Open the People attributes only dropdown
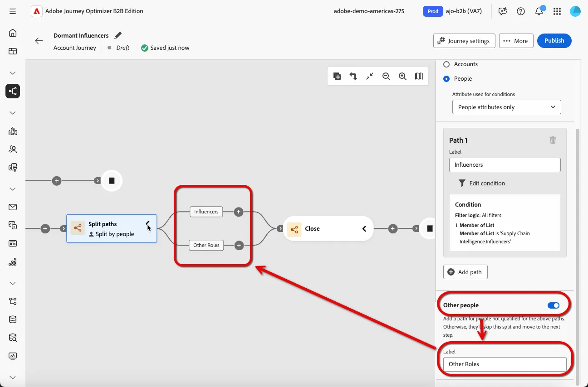Viewport: 588px width, 387px height. [507, 107]
